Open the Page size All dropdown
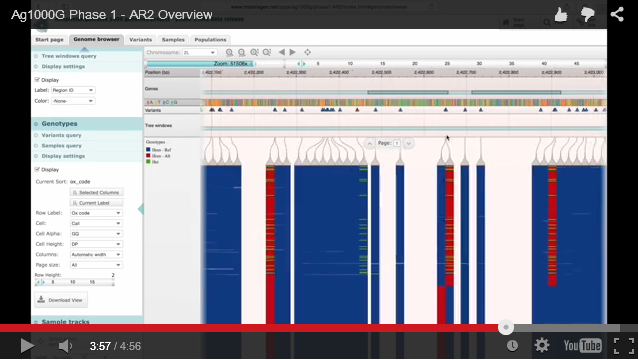The image size is (638, 360). pyautogui.click(x=96, y=265)
